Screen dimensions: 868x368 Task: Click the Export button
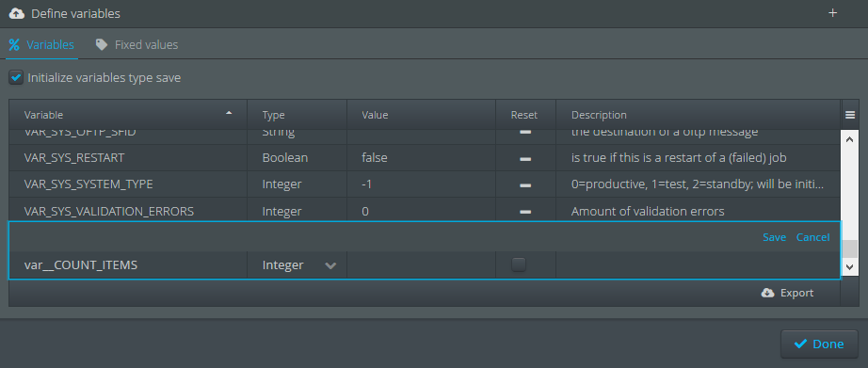click(x=788, y=293)
